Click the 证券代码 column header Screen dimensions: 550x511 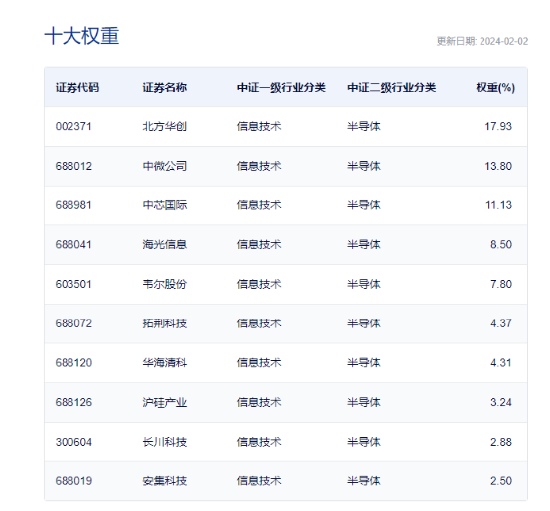coord(78,87)
